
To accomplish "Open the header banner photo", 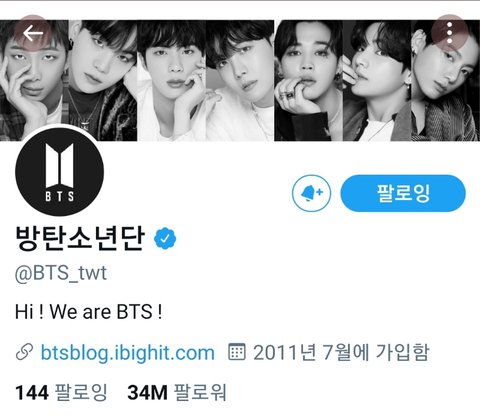I will 240,80.
